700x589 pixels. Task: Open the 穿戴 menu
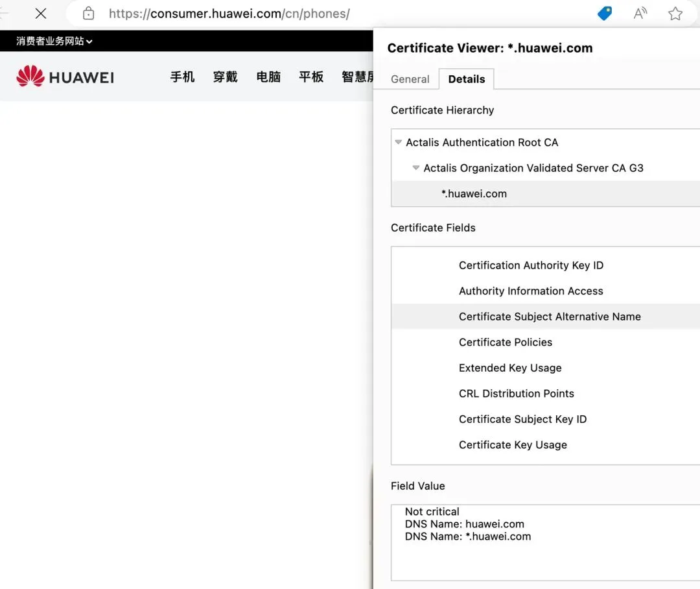pos(225,77)
